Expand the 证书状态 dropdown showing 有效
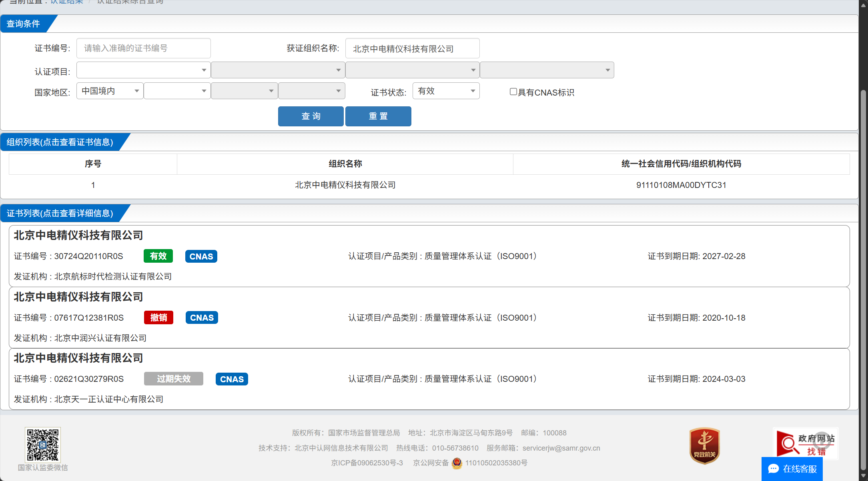The image size is (868, 481). point(446,91)
